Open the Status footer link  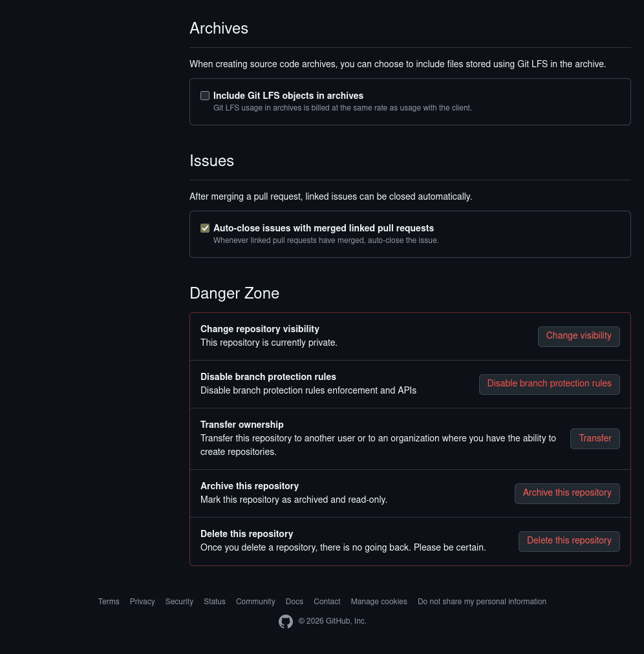(x=215, y=602)
